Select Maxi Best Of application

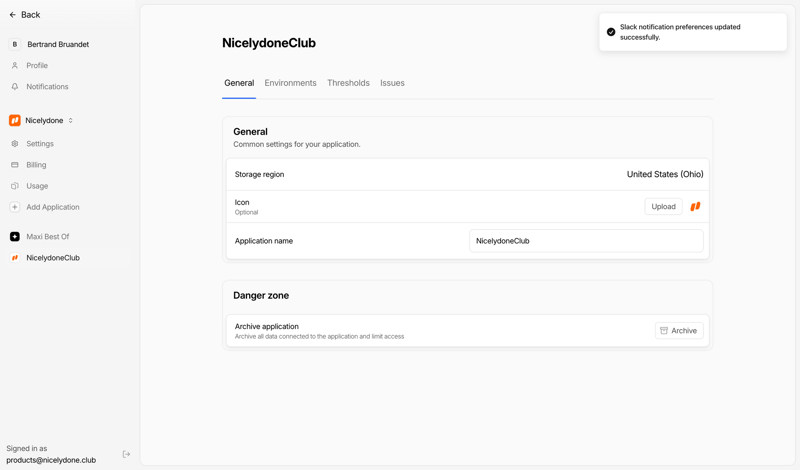(47, 237)
